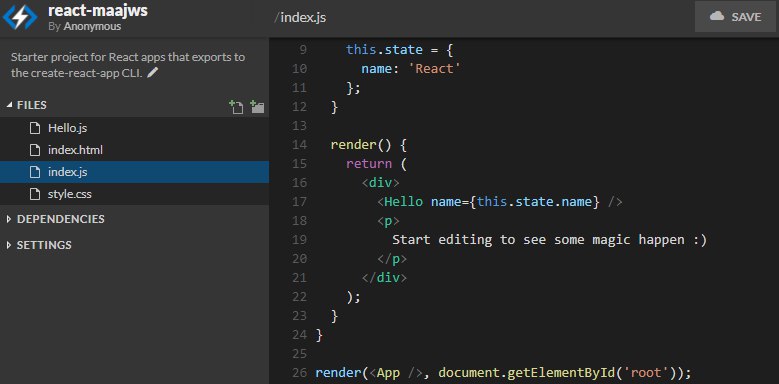
Task: Click the /index.js file path breadcrumb
Action: tap(300, 18)
